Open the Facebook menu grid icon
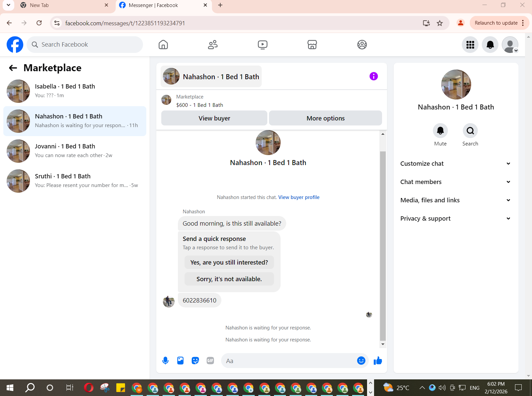This screenshot has width=532, height=396. coord(470,45)
